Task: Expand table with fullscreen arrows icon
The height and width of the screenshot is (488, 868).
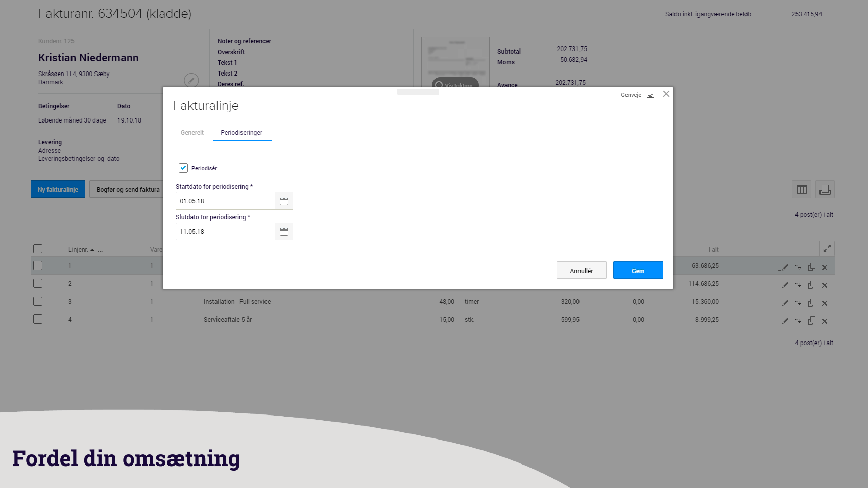Action: tap(827, 249)
